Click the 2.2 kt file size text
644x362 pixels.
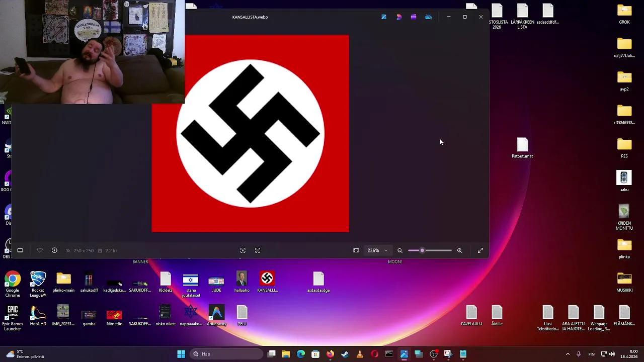[x=111, y=250]
